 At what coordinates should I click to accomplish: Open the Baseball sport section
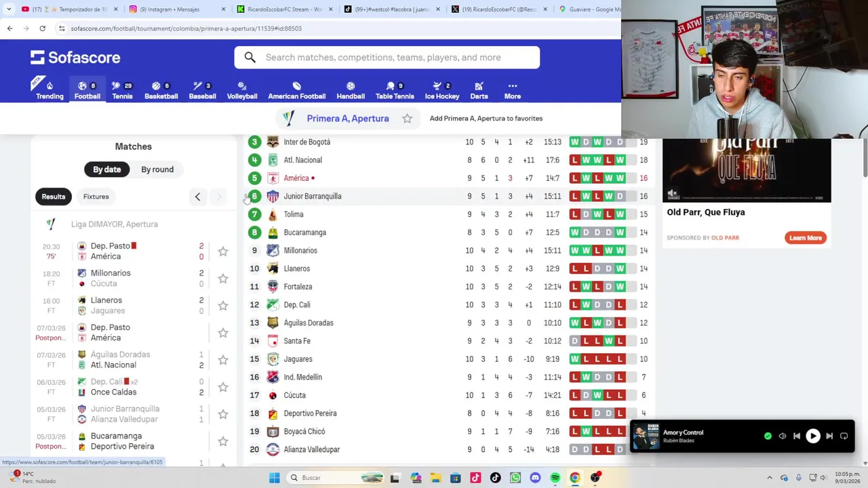tap(202, 90)
